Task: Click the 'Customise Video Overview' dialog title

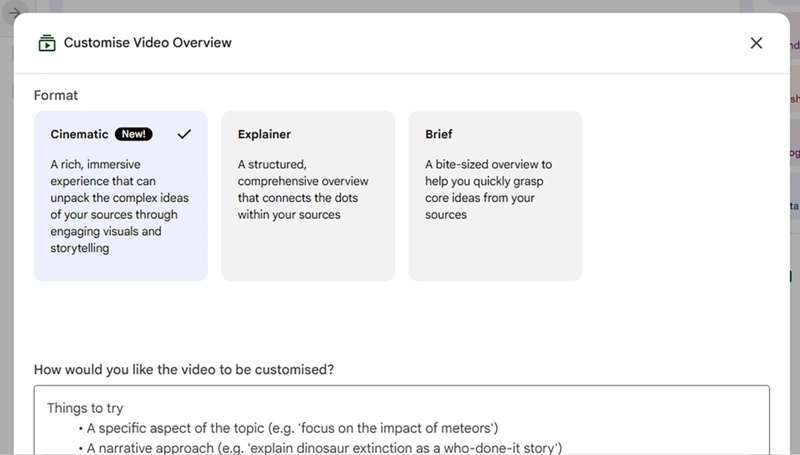Action: (148, 43)
